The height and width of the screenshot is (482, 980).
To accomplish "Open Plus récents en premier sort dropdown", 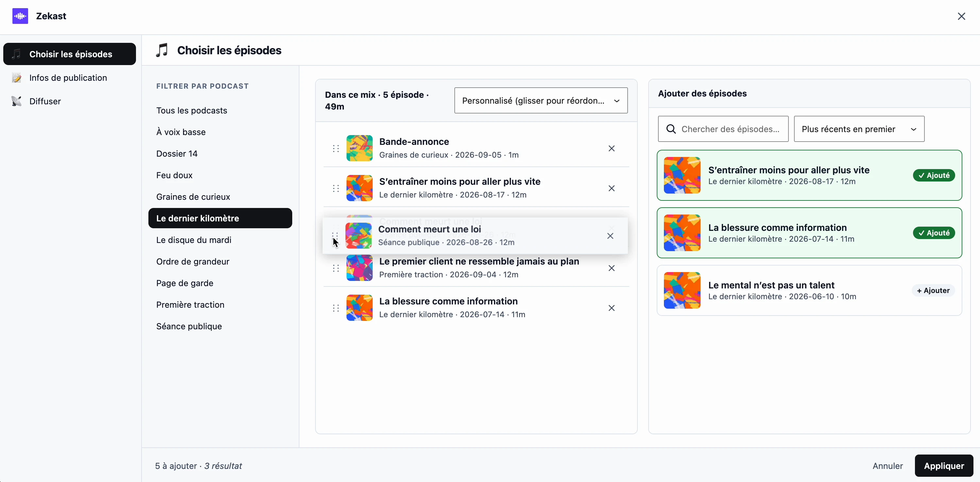I will coord(859,129).
